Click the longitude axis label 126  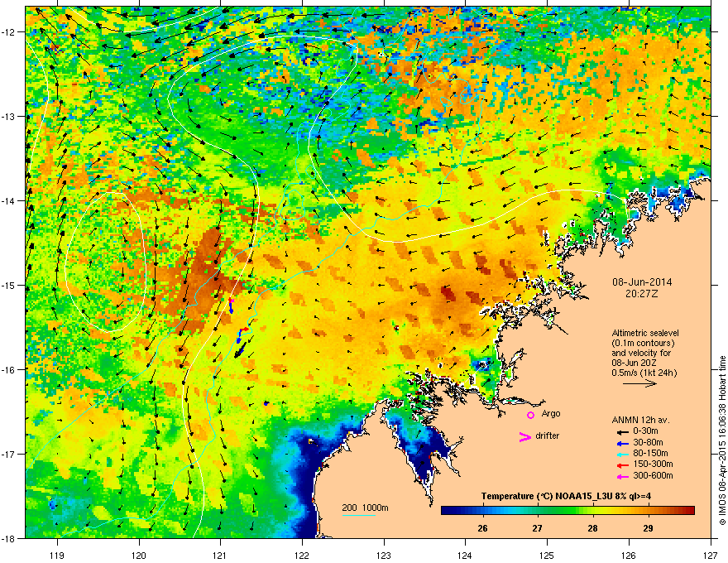click(629, 555)
